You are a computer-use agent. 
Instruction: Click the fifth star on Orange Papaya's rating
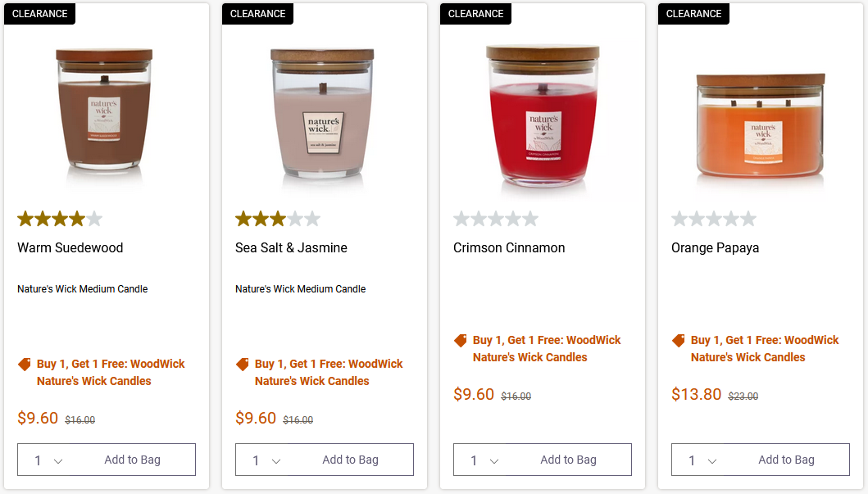(747, 218)
